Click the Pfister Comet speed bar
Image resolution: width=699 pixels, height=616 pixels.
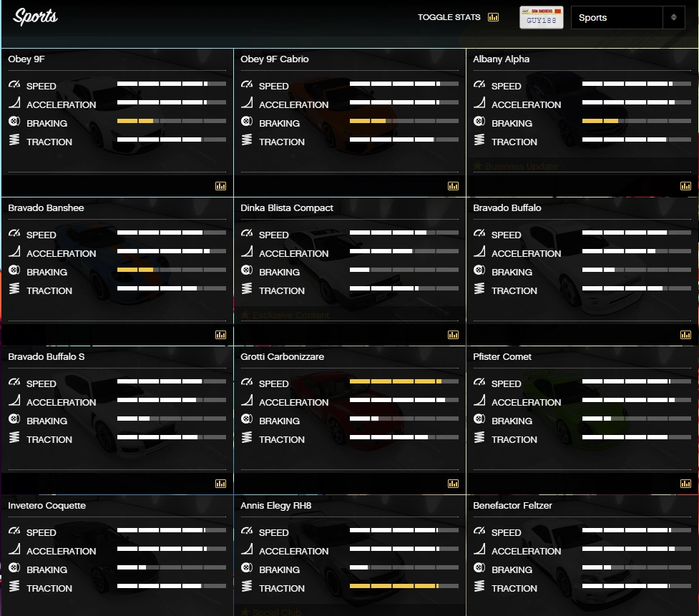coord(637,381)
